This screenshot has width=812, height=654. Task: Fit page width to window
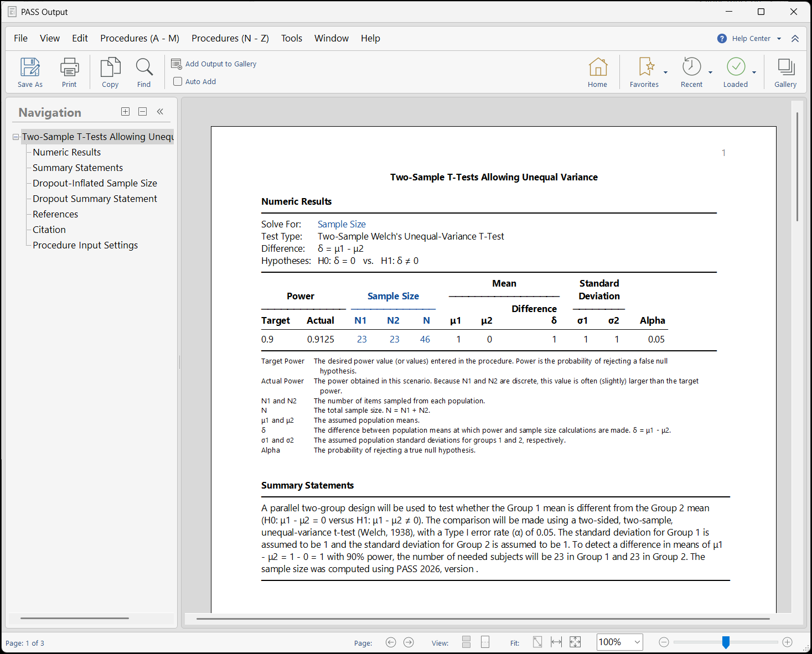pos(556,642)
